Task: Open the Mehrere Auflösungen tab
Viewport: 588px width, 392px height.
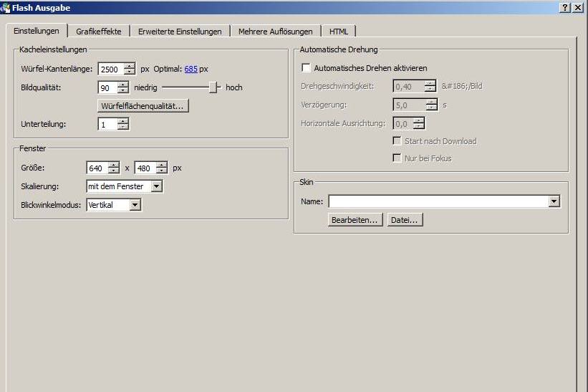Action: tap(276, 32)
